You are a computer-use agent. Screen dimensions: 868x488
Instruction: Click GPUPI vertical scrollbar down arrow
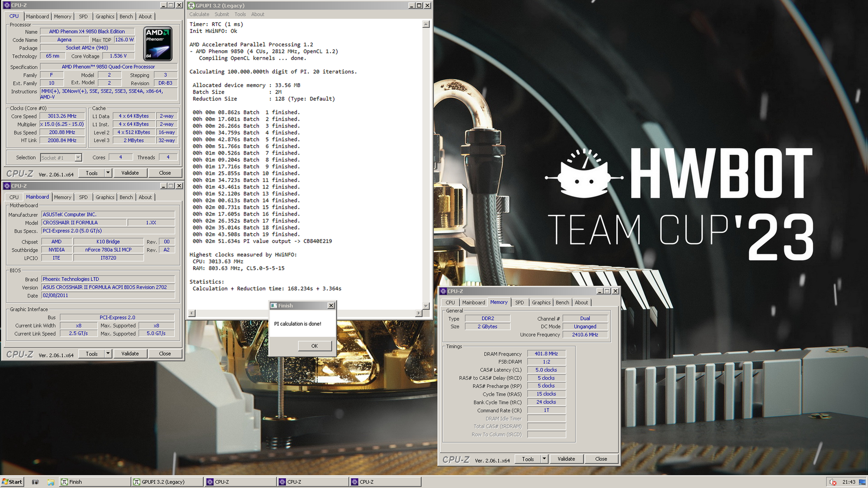tap(426, 306)
